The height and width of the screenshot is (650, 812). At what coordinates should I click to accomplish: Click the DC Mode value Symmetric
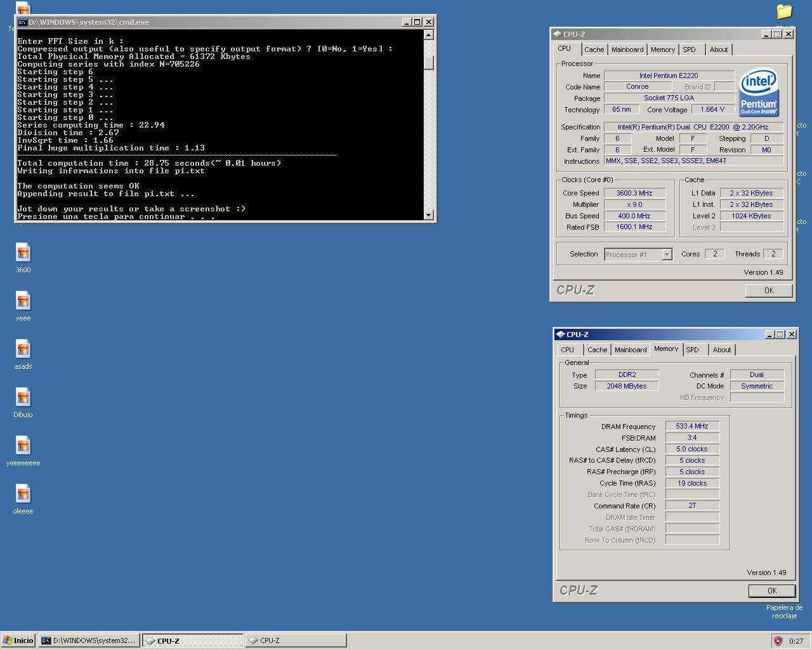pyautogui.click(x=757, y=386)
